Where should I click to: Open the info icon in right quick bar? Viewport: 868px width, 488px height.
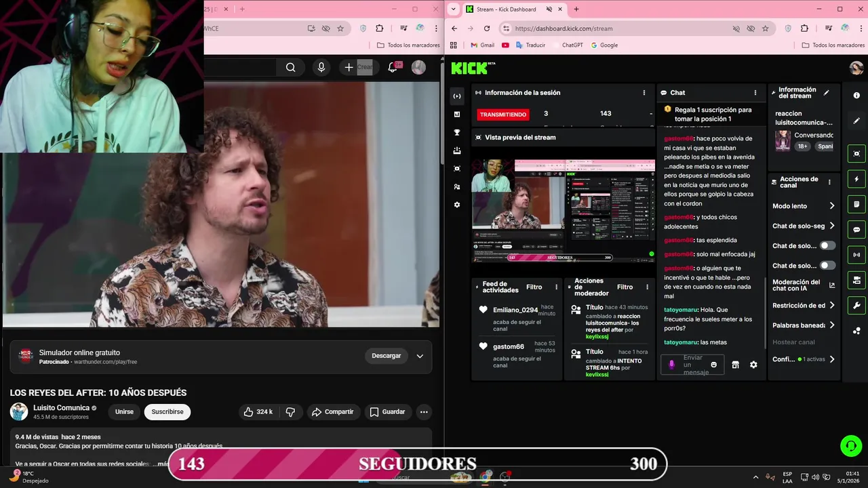856,96
